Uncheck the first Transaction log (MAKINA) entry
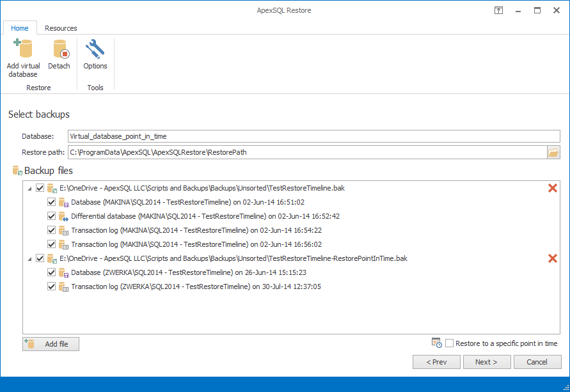This screenshot has width=570, height=392. tap(51, 230)
